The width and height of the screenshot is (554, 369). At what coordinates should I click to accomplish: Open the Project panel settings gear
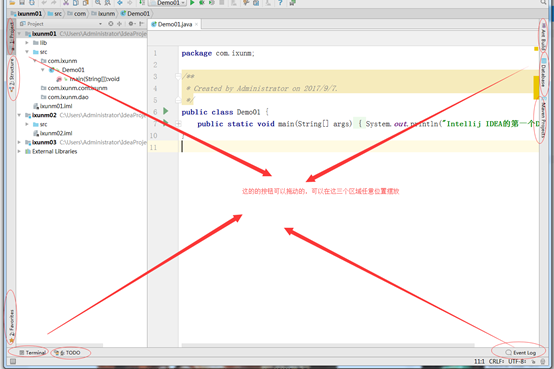131,24
